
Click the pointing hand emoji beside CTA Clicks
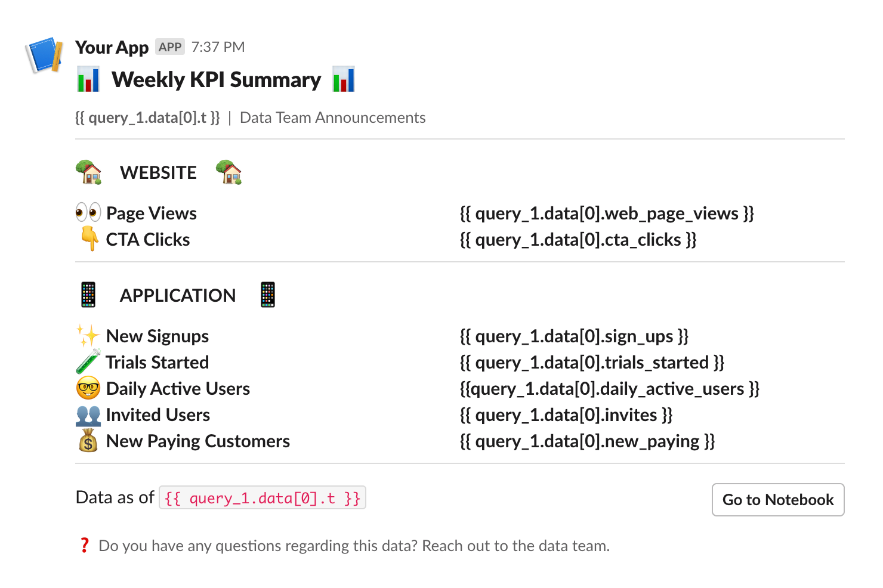(89, 239)
